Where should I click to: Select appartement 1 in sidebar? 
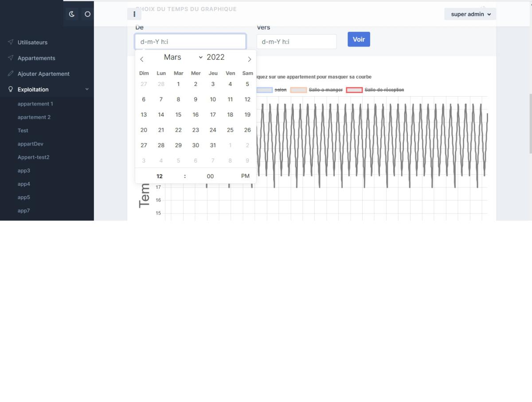click(x=35, y=104)
